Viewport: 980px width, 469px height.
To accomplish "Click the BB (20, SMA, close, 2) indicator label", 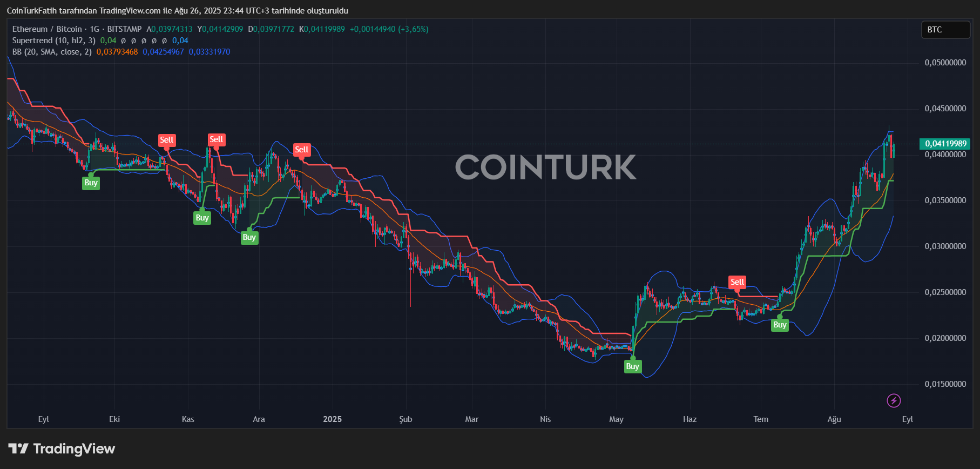I will pos(52,52).
